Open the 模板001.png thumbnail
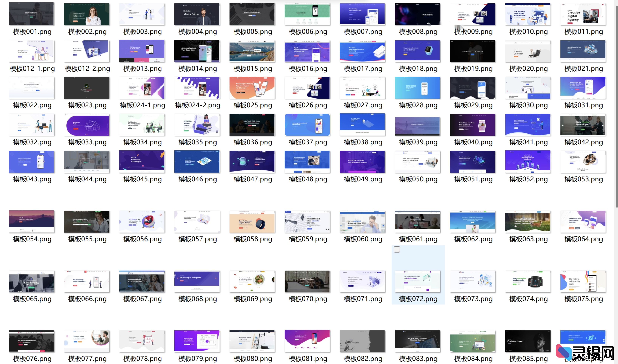The width and height of the screenshot is (618, 364). (32, 14)
